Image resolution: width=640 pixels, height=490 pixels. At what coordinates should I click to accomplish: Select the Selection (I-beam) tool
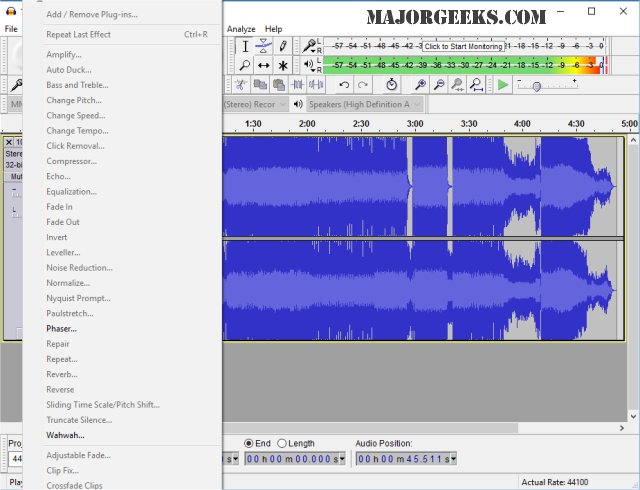click(x=245, y=46)
